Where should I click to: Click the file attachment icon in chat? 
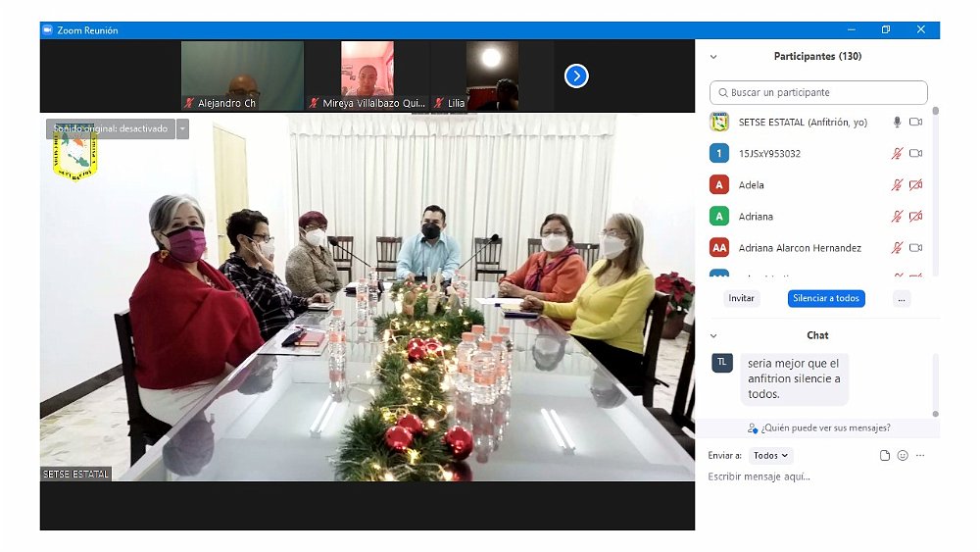[885, 456]
